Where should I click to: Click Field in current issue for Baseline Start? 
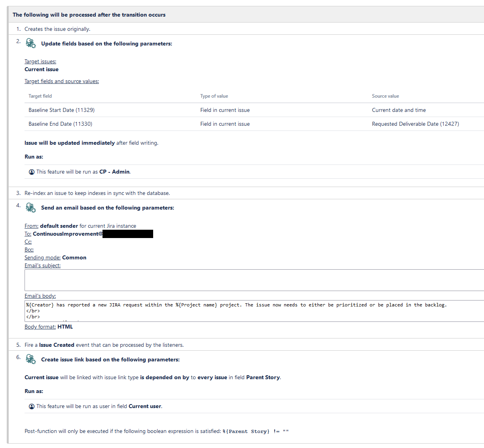(225, 110)
